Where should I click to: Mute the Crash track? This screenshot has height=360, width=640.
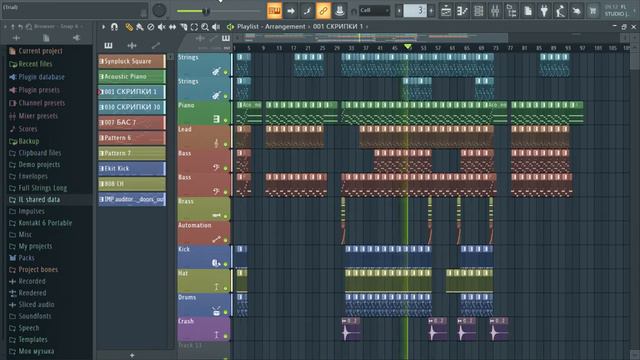pyautogui.click(x=225, y=336)
